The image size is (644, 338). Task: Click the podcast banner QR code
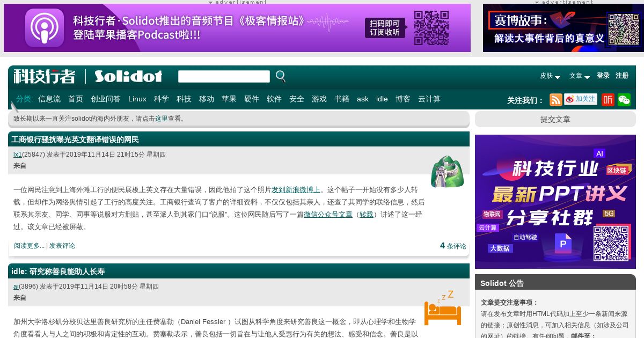pos(431,28)
